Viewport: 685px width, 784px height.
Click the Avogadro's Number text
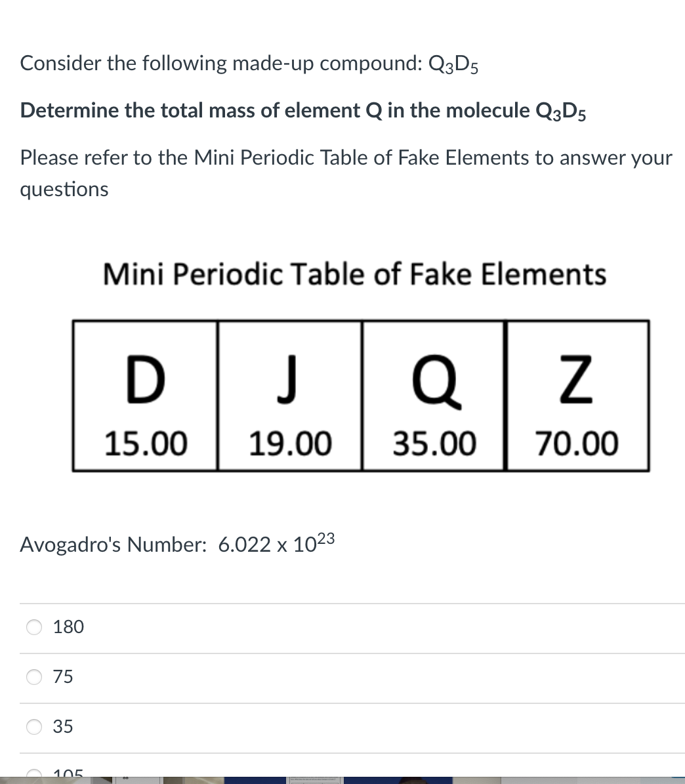point(177,544)
